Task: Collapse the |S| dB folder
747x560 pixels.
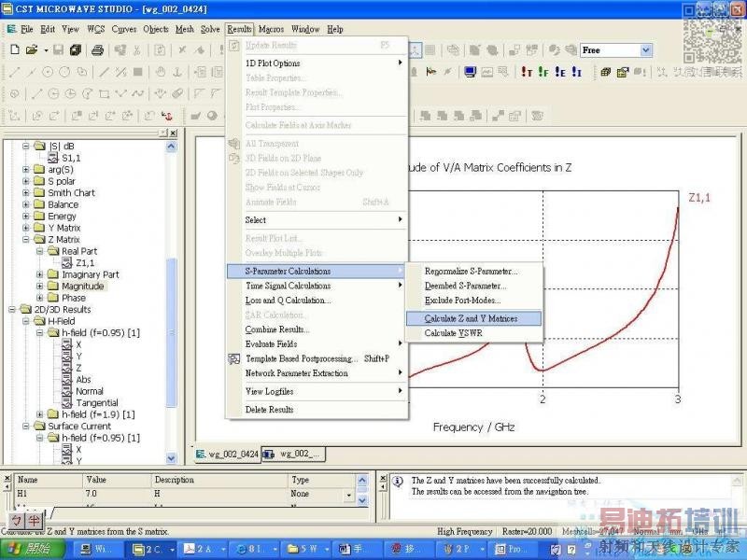Action: (x=26, y=147)
